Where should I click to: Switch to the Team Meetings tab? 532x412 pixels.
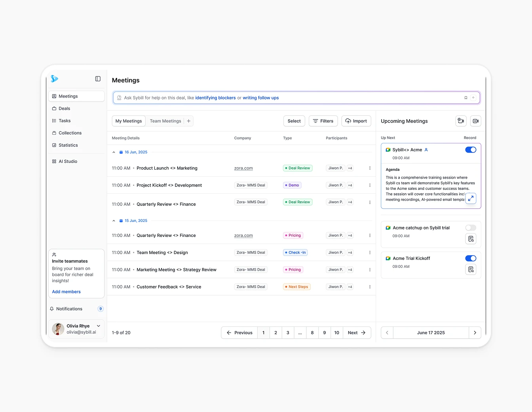(x=165, y=121)
